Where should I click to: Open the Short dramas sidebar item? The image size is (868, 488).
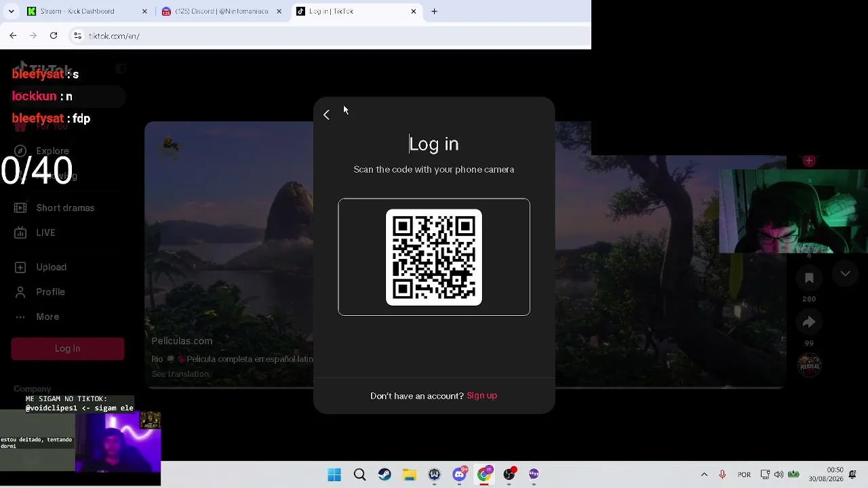pyautogui.click(x=65, y=208)
